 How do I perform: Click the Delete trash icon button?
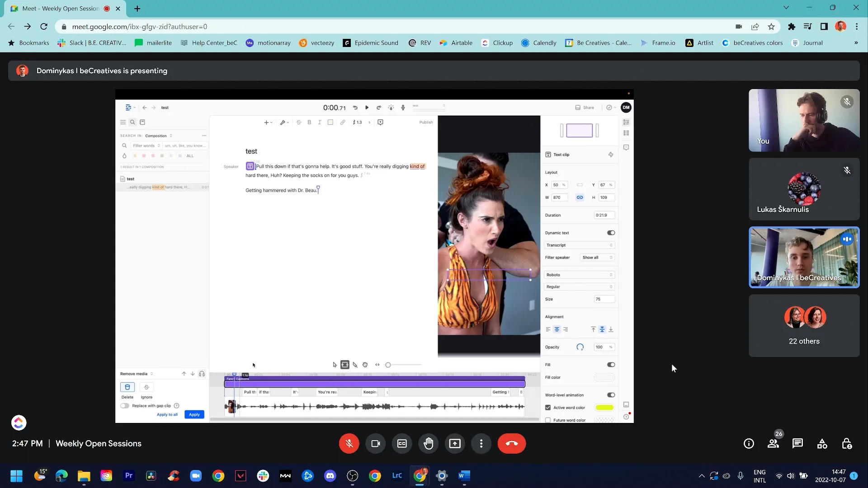[127, 387]
